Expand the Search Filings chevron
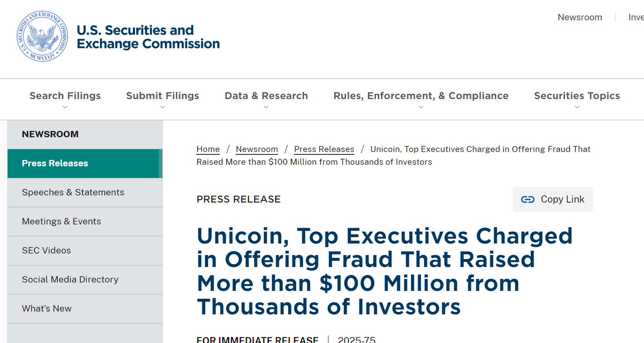The height and width of the screenshot is (343, 644). point(65,107)
